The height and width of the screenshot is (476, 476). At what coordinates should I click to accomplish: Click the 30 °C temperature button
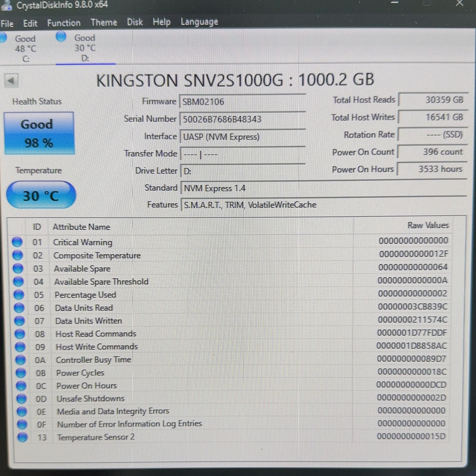pos(41,195)
